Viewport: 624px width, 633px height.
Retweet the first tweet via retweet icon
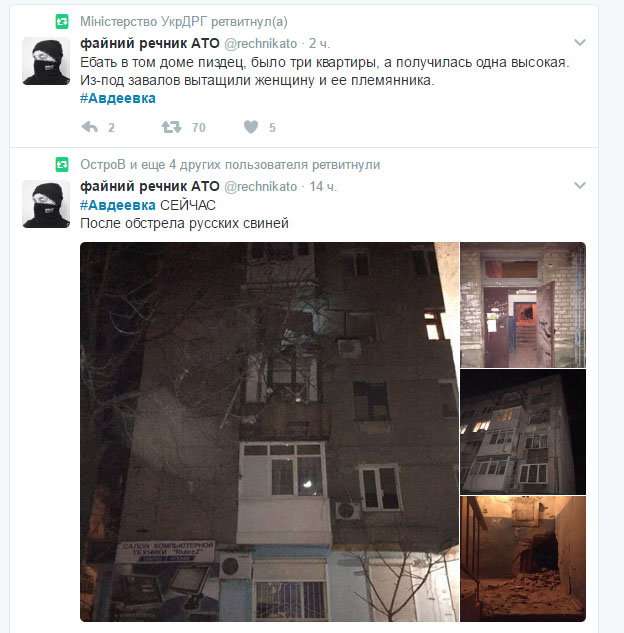coord(172,127)
